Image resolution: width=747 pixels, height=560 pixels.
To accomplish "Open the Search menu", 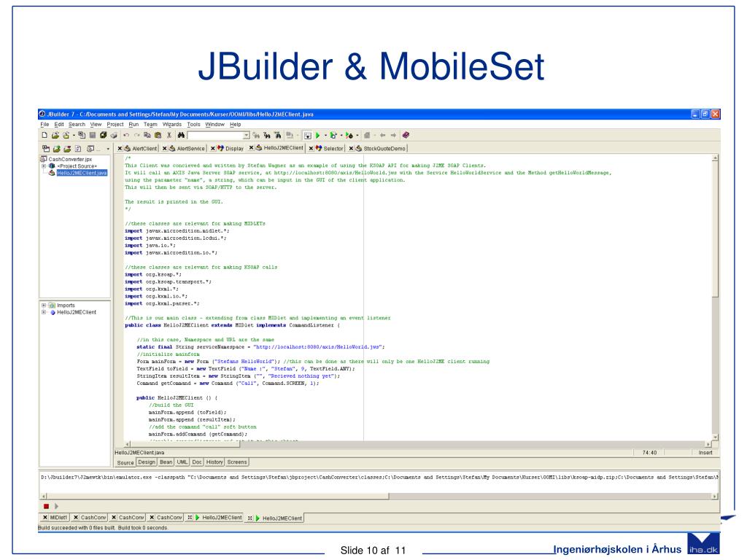I will pos(77,124).
